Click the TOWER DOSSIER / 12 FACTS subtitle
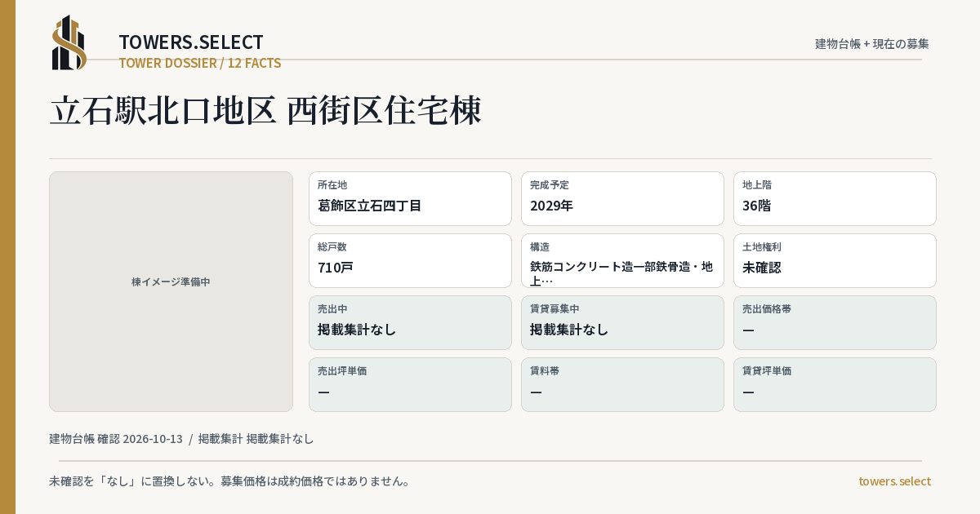 200,63
